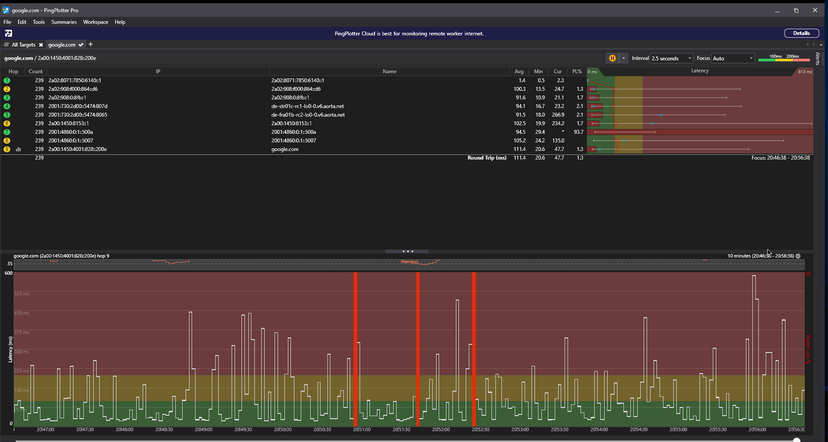
Task: Open the Help menu
Action: 120,22
